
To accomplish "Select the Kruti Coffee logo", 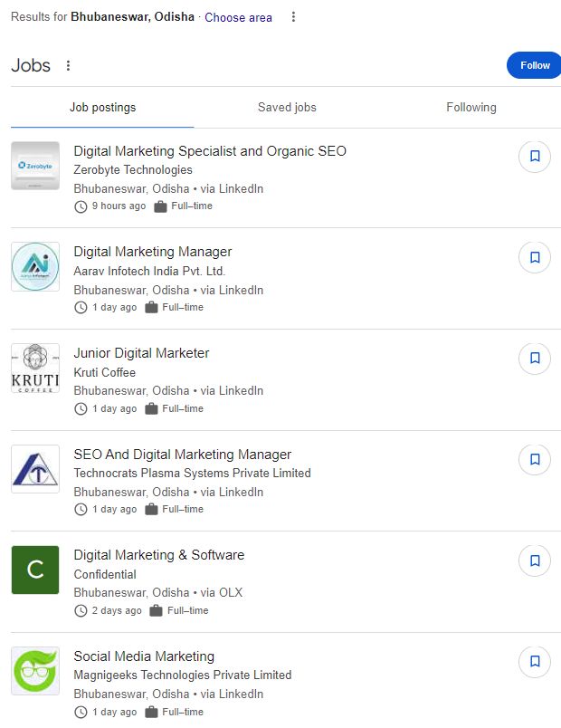I will (34, 368).
